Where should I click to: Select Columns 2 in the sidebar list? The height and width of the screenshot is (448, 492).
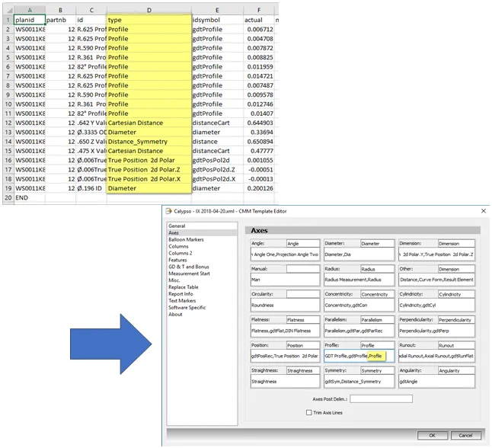(x=180, y=253)
